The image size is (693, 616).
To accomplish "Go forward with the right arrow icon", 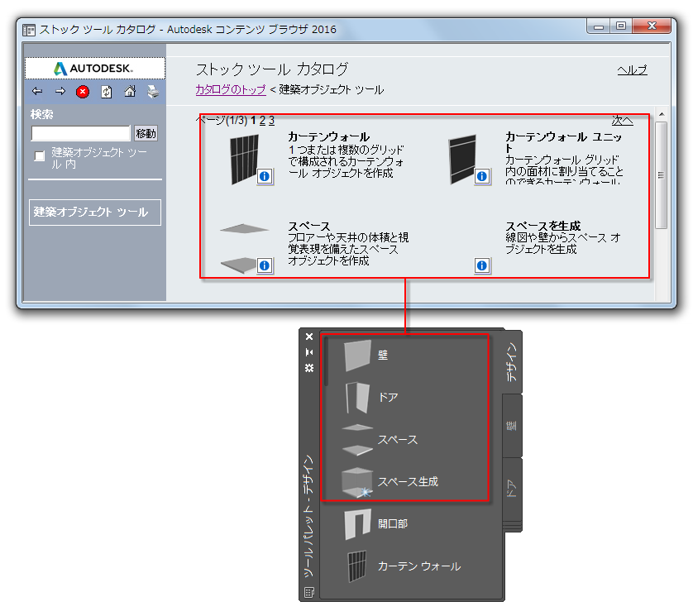I will pyautogui.click(x=60, y=92).
